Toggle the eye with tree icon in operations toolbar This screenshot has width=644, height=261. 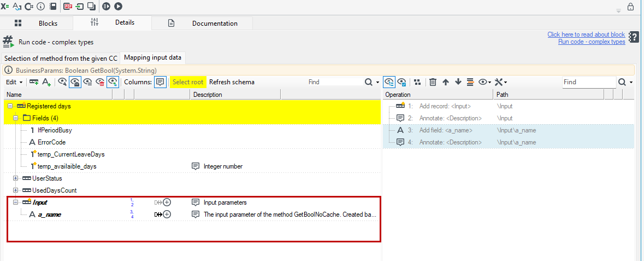389,82
